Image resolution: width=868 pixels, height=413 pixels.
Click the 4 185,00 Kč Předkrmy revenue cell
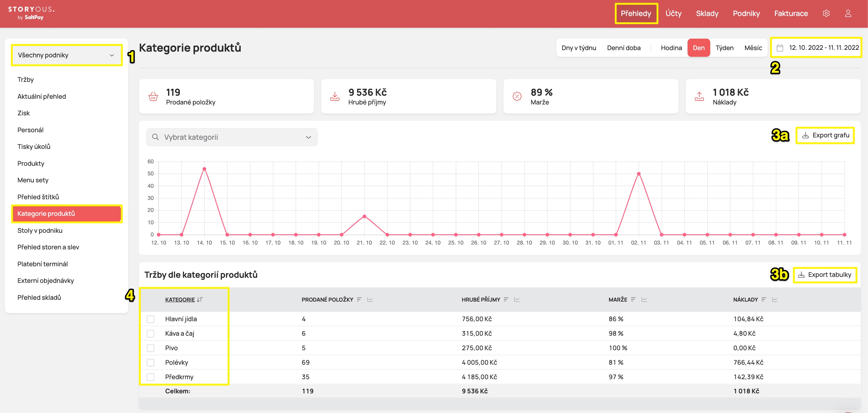click(x=479, y=377)
